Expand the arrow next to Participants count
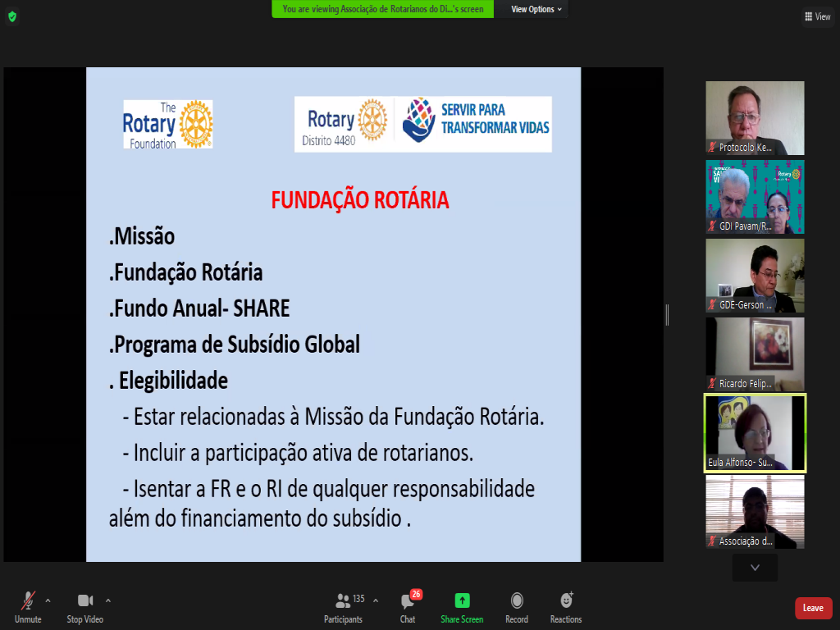Image resolution: width=840 pixels, height=630 pixels. [x=376, y=600]
